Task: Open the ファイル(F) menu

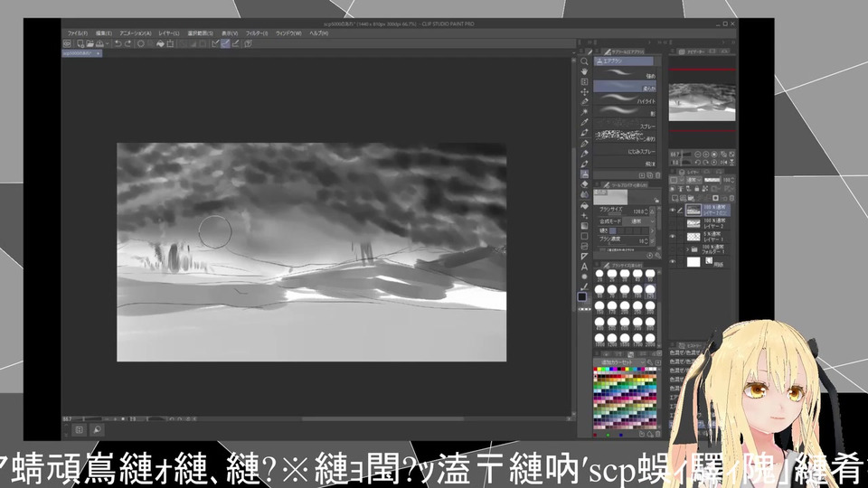Action: (x=78, y=33)
